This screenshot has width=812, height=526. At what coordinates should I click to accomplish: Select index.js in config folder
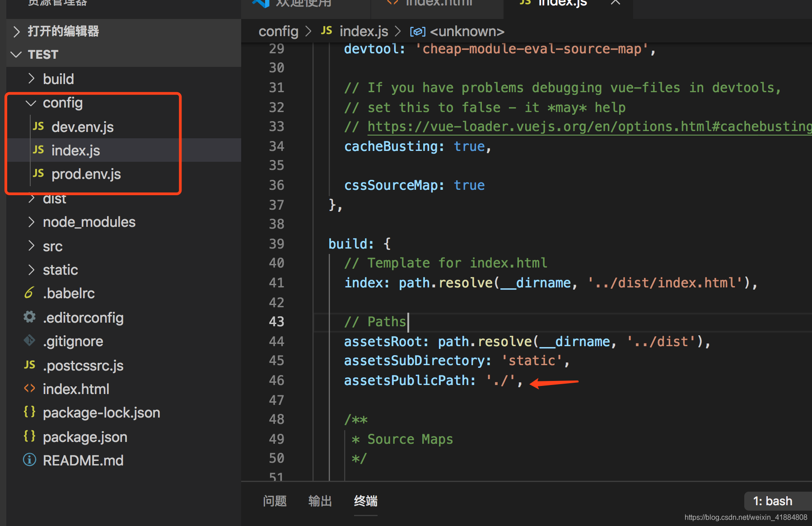[x=75, y=150]
